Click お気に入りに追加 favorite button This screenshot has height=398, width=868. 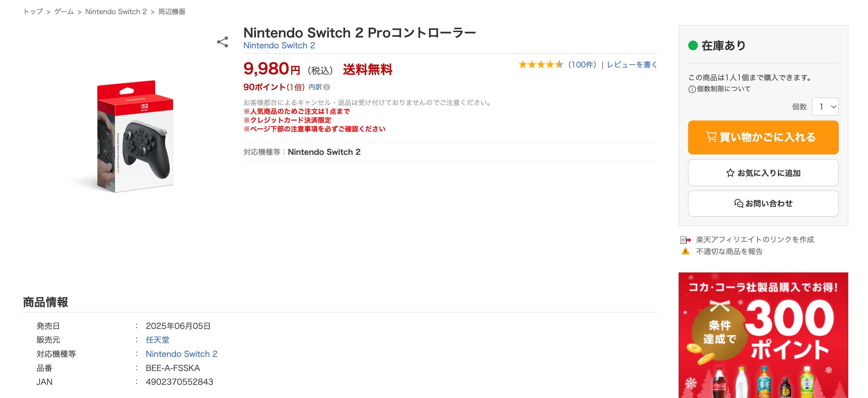pyautogui.click(x=763, y=173)
